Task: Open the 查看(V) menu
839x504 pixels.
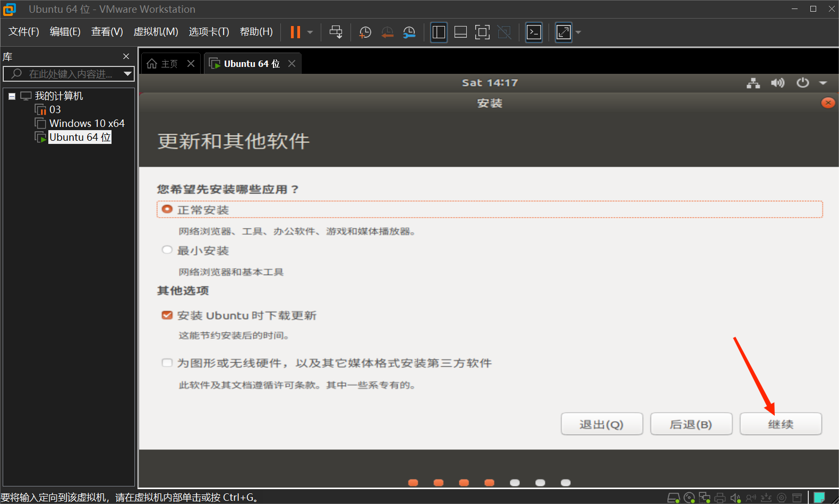Action: (107, 32)
